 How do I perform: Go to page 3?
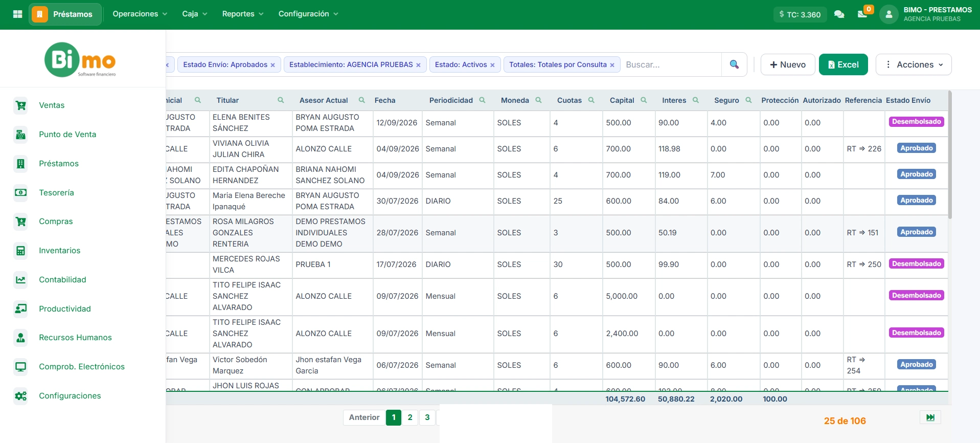tap(427, 417)
